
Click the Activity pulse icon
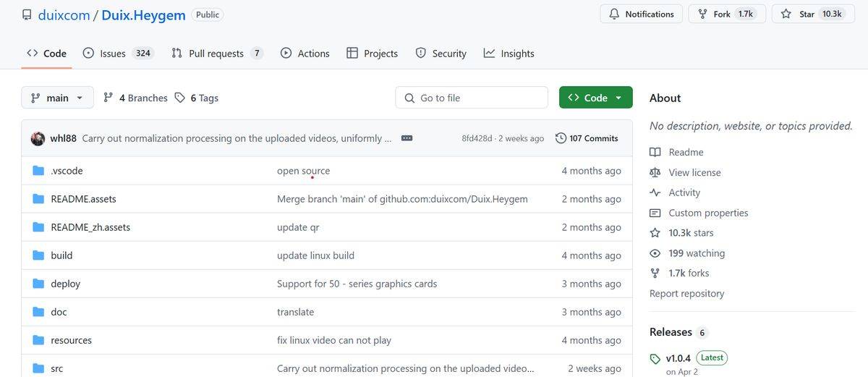[655, 192]
